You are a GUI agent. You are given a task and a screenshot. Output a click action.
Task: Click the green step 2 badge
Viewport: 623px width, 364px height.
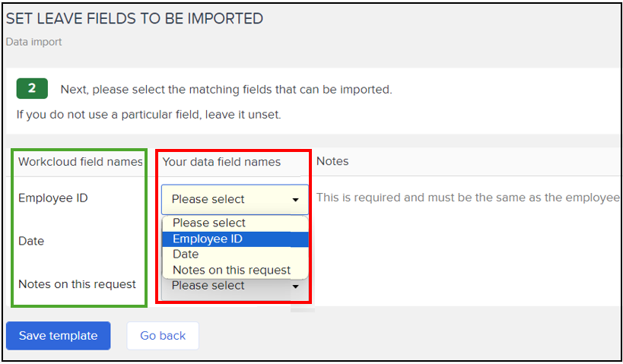tap(32, 88)
